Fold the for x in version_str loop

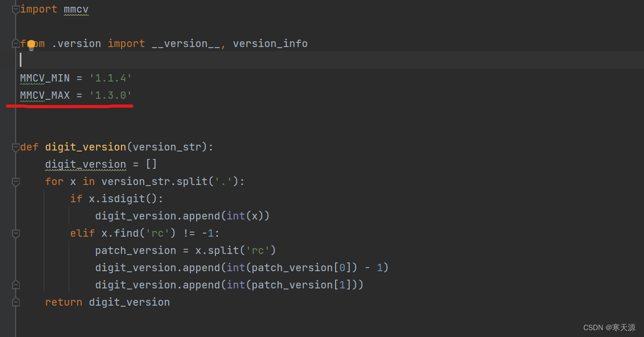tap(16, 182)
